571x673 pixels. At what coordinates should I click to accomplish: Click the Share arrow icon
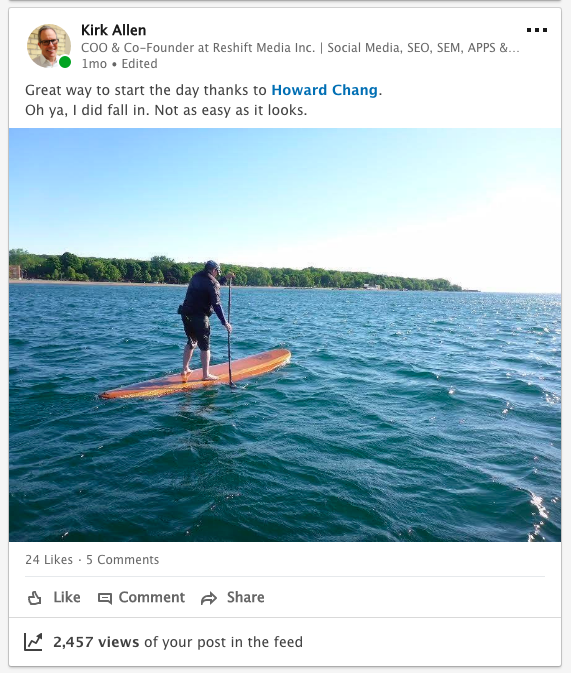click(209, 598)
